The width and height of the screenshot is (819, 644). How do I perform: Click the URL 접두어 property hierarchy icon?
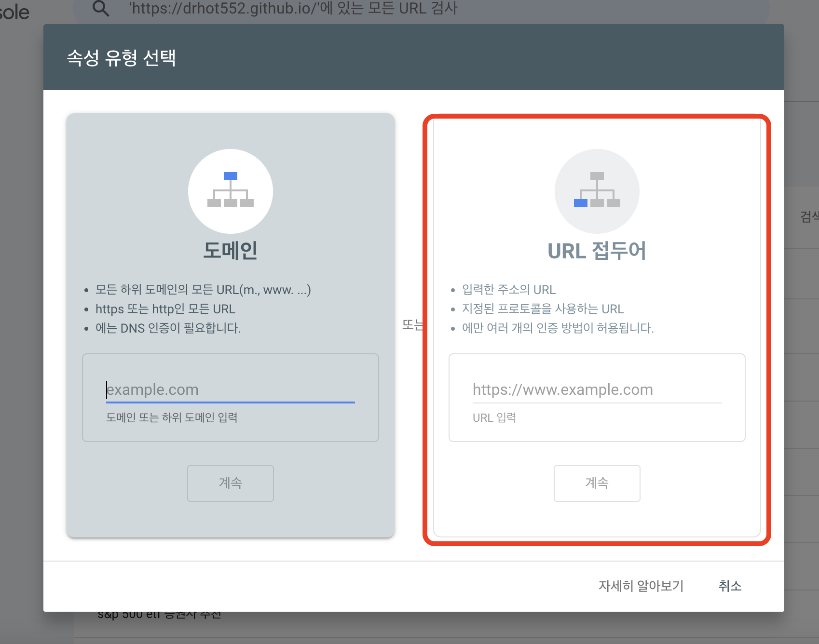click(597, 191)
